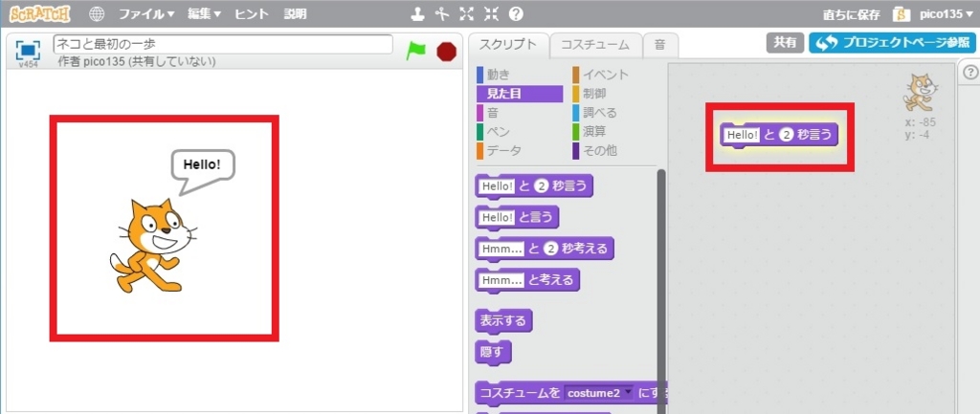Viewport: 980px width, 414px height.
Task: Open the 編集 menu
Action: [205, 13]
